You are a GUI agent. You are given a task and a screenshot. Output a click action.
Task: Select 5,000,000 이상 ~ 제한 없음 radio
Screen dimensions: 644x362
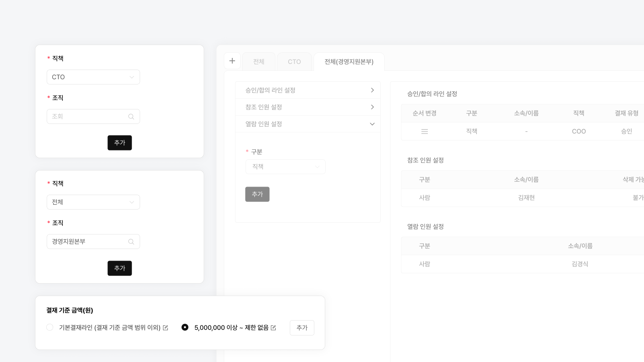[x=185, y=327]
